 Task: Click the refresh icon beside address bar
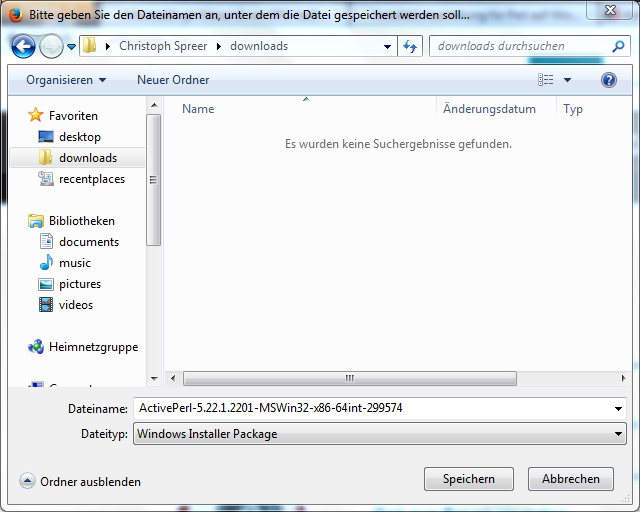(x=410, y=46)
